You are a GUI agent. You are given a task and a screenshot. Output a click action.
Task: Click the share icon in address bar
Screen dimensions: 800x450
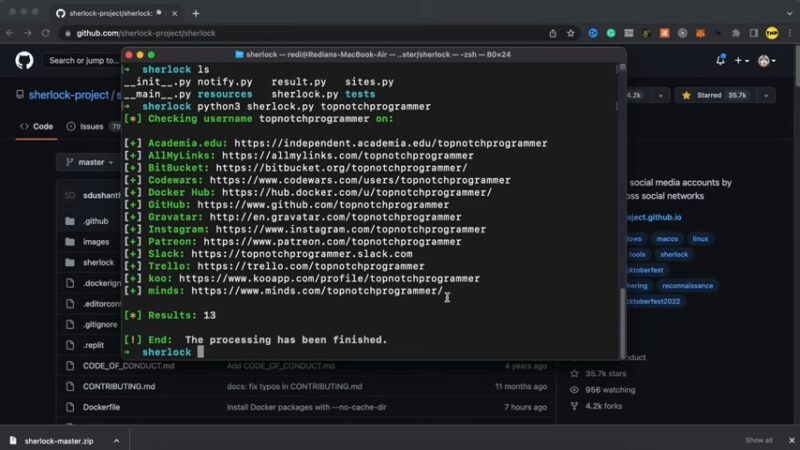pos(553,33)
